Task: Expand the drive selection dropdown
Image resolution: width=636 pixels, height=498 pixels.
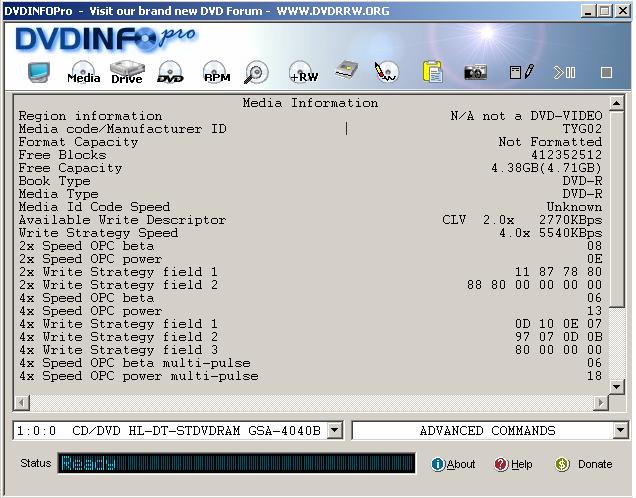Action: click(335, 430)
